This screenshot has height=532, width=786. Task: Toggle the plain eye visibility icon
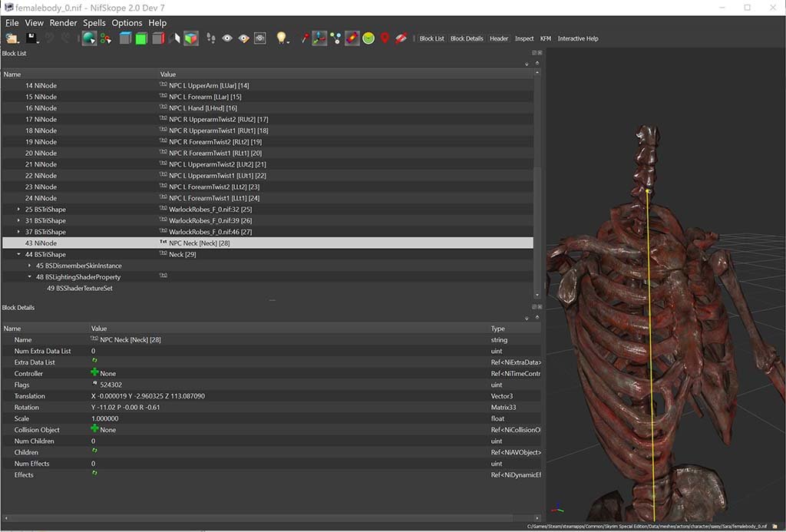[227, 38]
